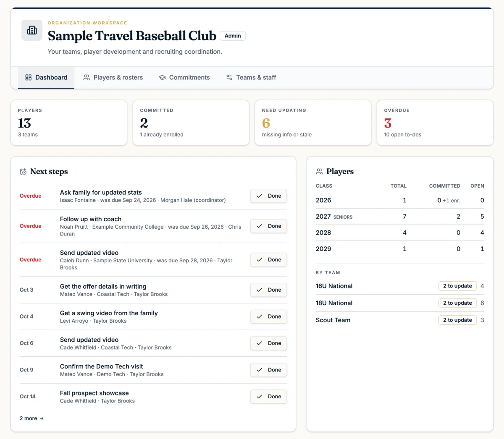This screenshot has height=439, width=504.
Task: Click 18U National's '2 to update' badge
Action: point(457,303)
